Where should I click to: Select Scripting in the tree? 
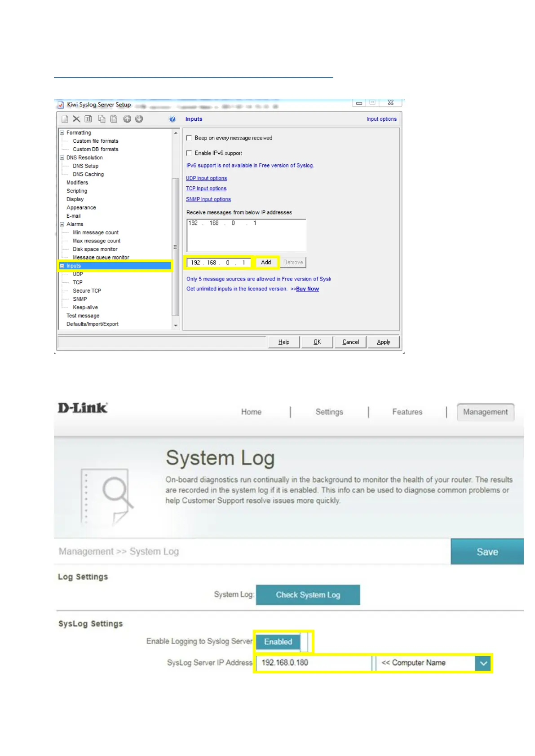point(77,191)
